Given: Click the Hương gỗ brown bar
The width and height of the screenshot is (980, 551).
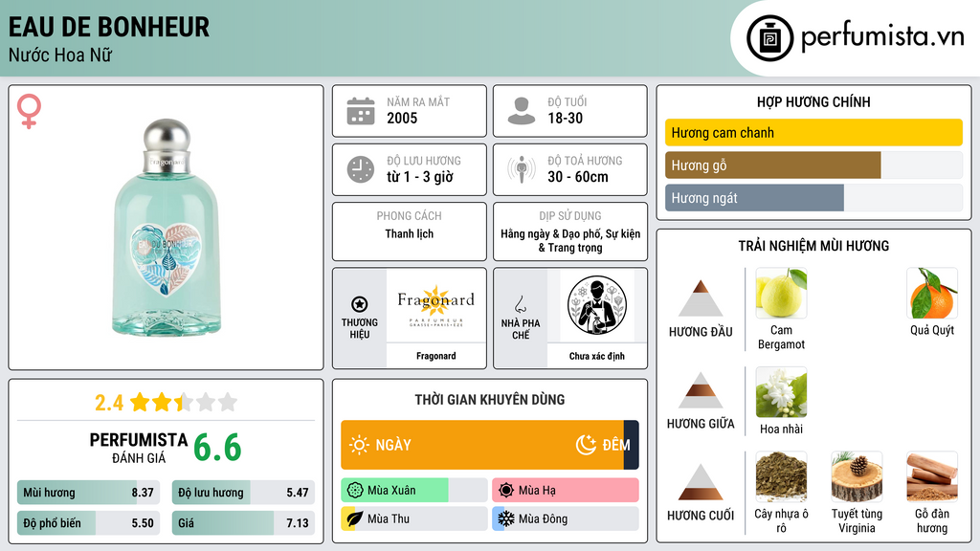Looking at the screenshot, I should 773,165.
